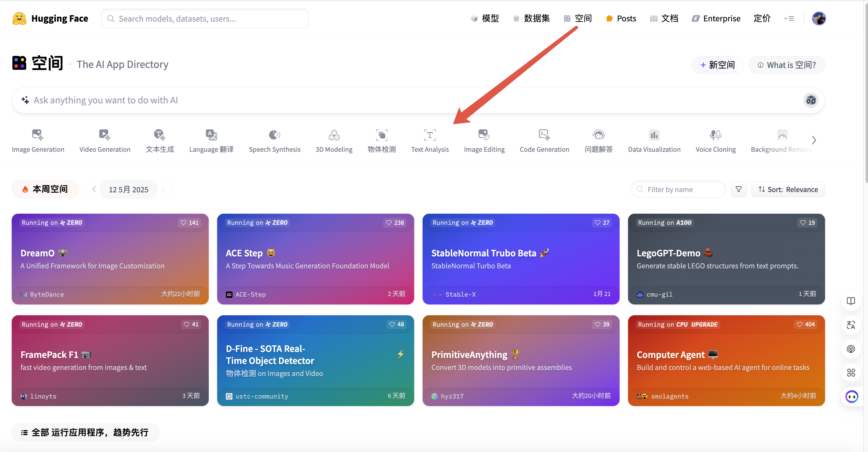Open the 模型 nav item
The image size is (868, 452).
[x=485, y=19]
